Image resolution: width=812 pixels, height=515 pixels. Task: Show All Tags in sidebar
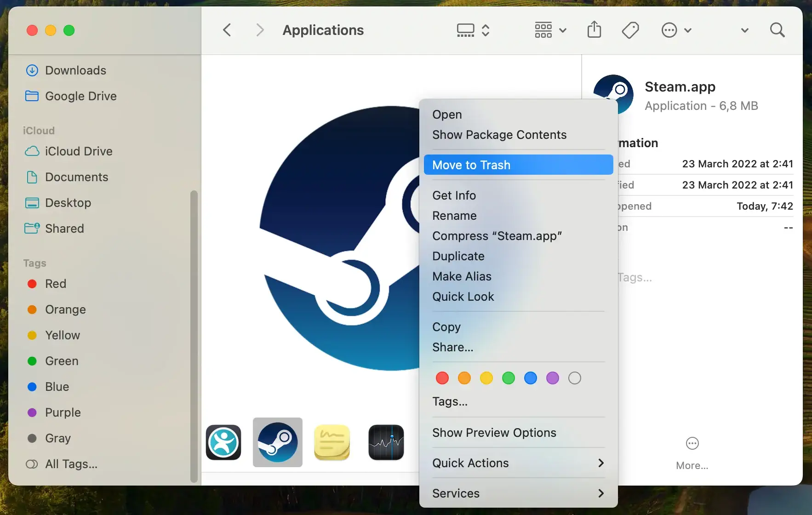point(71,464)
